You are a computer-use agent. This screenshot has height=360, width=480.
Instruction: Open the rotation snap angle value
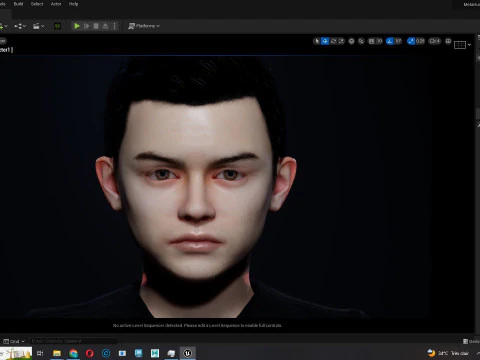pos(398,41)
